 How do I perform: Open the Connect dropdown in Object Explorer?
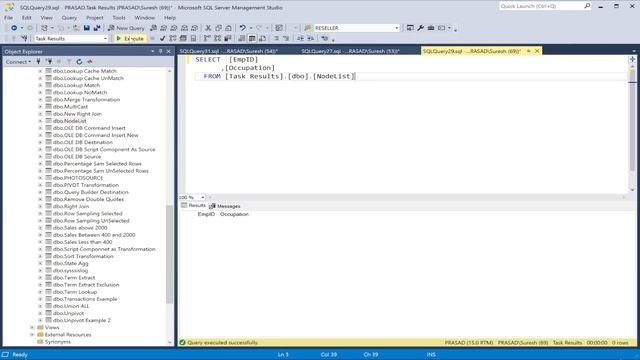click(18, 62)
